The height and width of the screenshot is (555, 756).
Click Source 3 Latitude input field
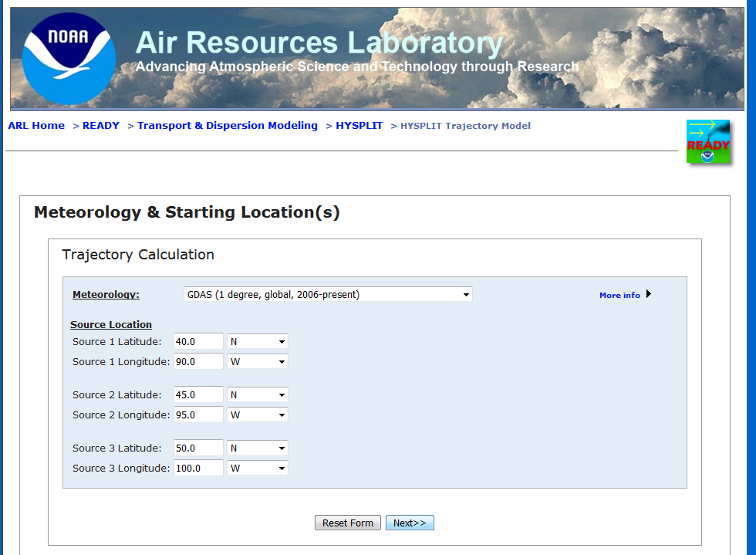[198, 448]
